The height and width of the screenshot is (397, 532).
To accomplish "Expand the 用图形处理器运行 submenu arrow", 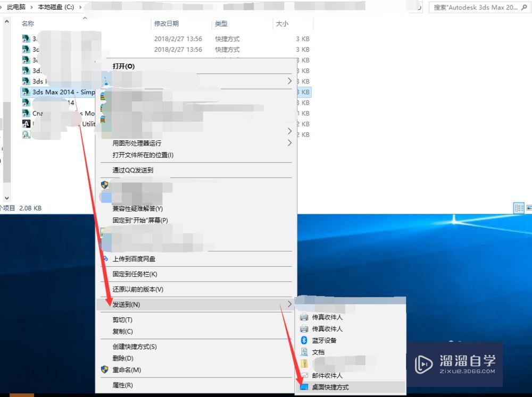I will pos(289,143).
